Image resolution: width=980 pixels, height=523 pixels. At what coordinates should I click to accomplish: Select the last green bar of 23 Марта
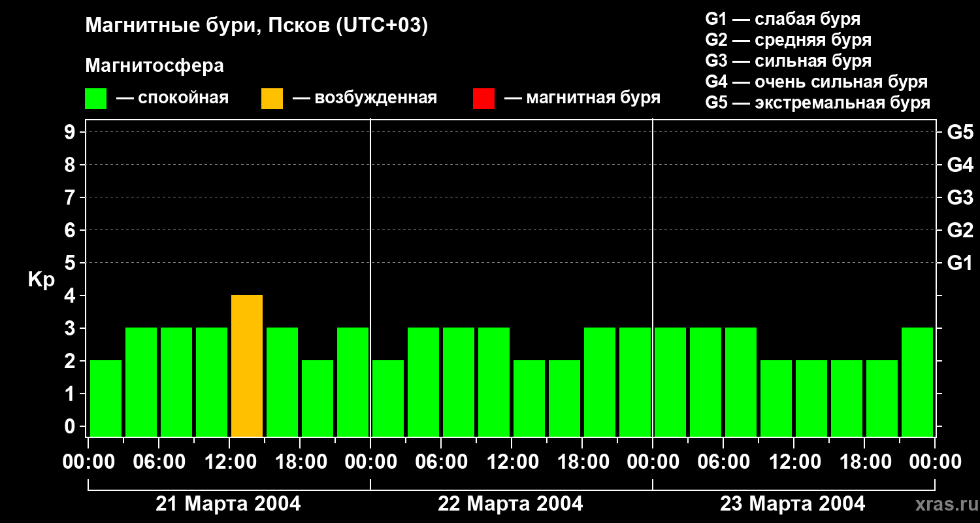point(917,382)
